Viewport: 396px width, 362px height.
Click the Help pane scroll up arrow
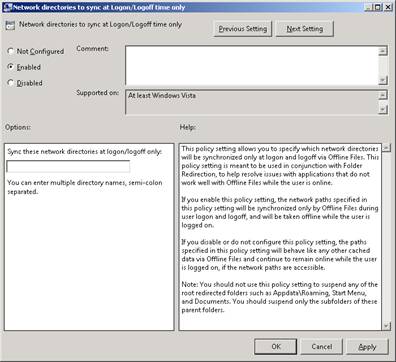pos(386,148)
